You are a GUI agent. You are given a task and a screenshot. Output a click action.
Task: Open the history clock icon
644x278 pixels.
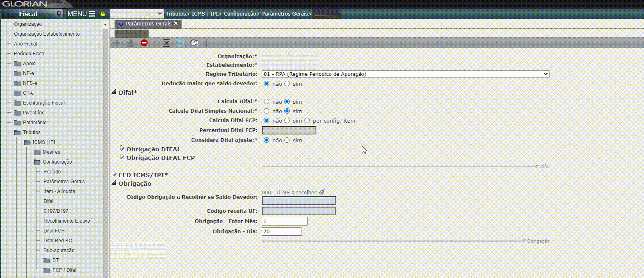click(194, 43)
